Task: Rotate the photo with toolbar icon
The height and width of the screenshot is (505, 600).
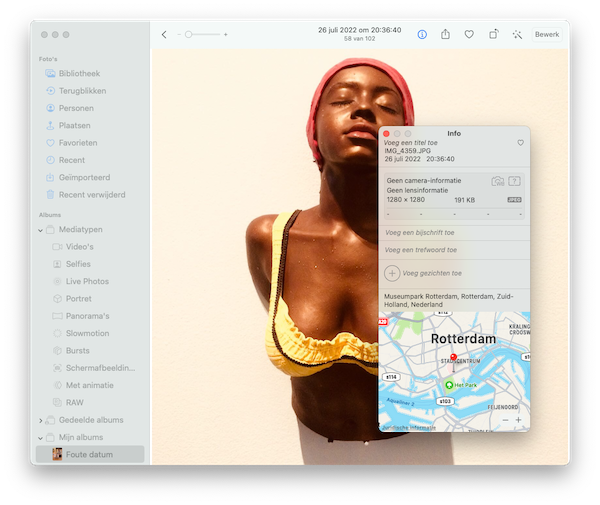Action: [494, 34]
